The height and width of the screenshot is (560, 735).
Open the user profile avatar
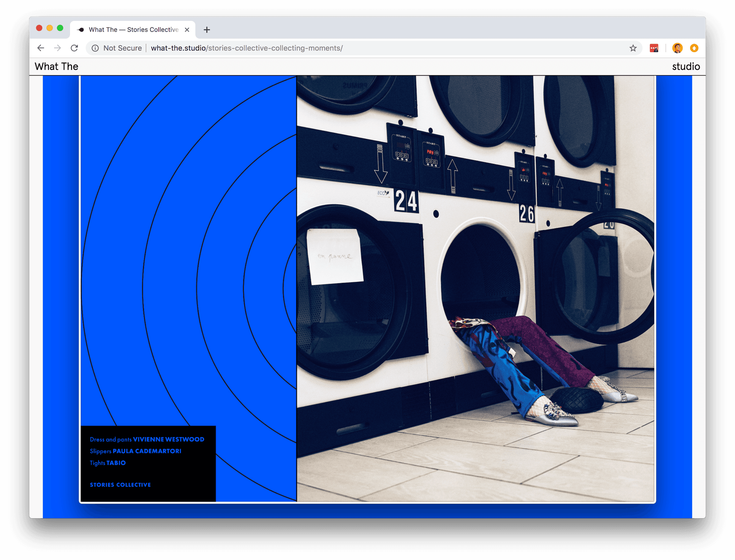click(x=677, y=48)
